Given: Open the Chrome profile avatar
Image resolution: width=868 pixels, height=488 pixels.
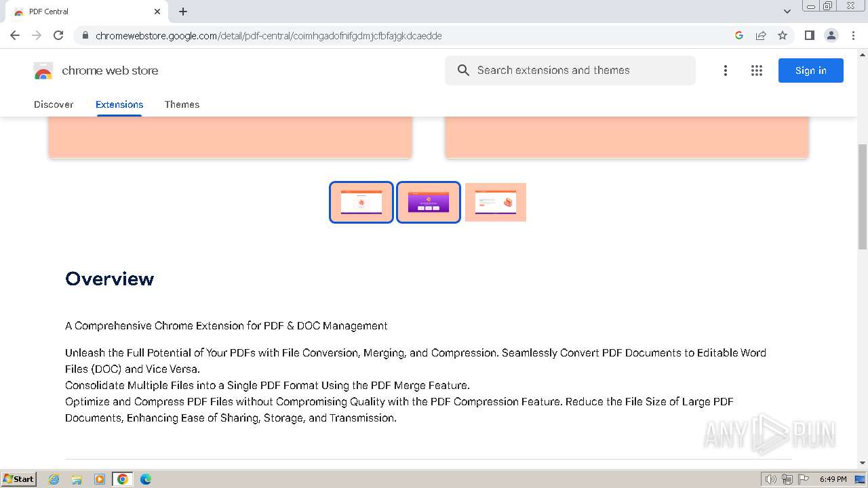Looking at the screenshot, I should pos(831,35).
